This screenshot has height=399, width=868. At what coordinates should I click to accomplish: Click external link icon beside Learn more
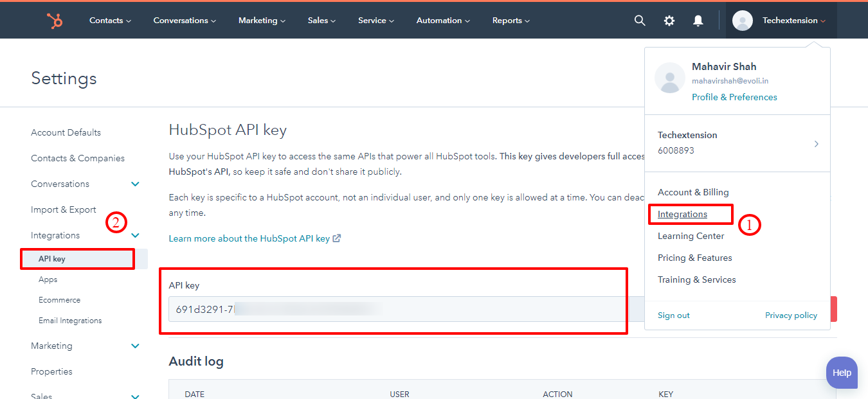click(x=337, y=238)
